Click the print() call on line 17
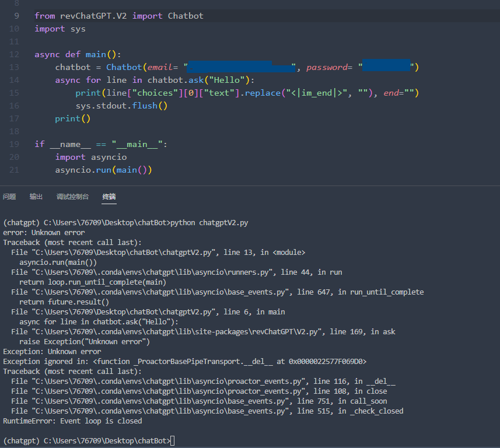Screen dimensions: 500x448 72,118
